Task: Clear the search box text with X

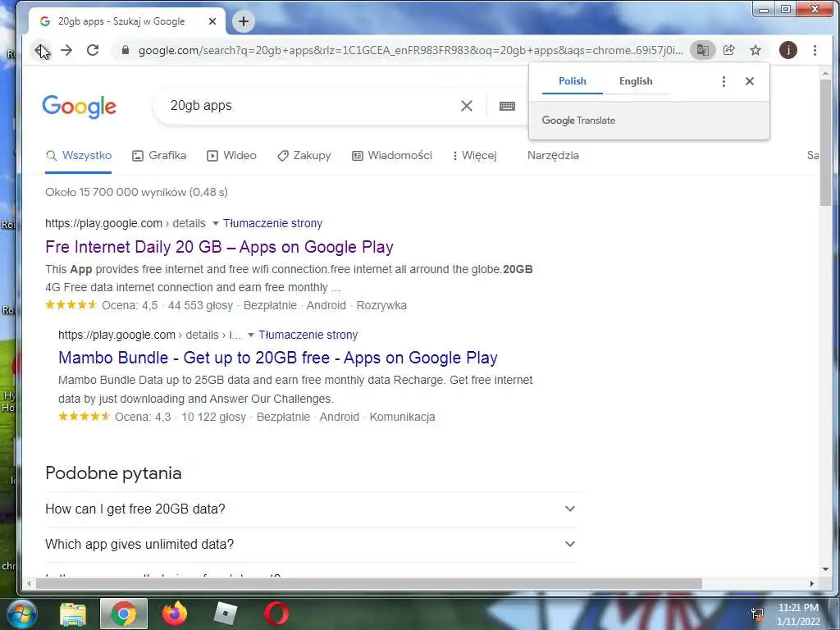Action: (467, 106)
